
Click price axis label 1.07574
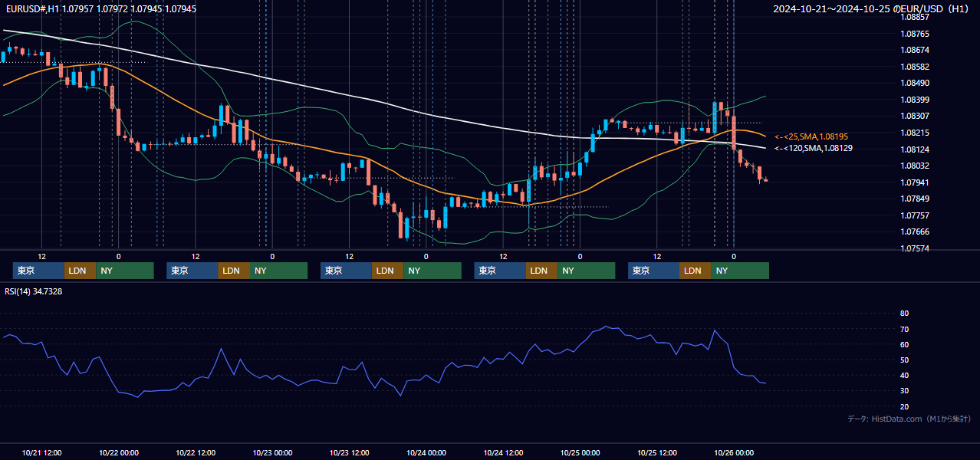[x=915, y=248]
